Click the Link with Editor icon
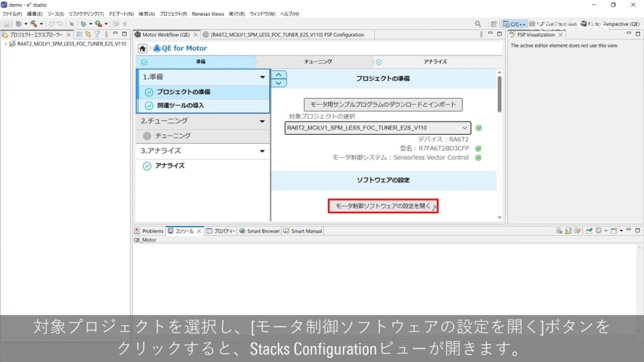 coord(88,34)
